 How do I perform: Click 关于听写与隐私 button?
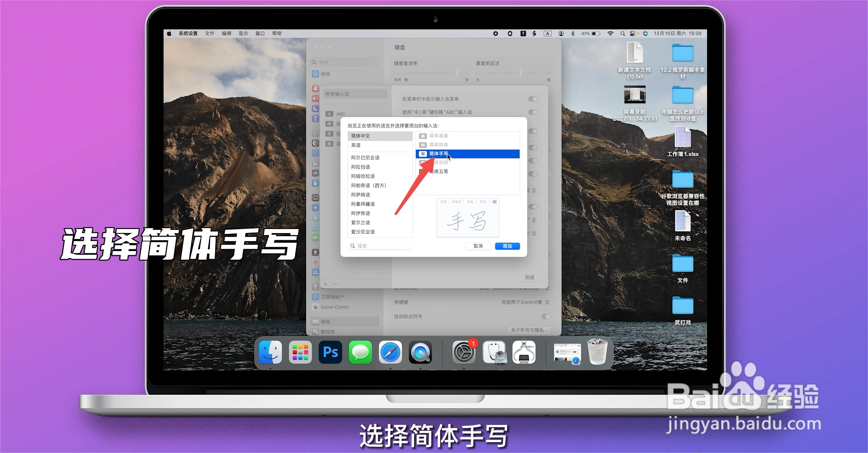pos(529,330)
